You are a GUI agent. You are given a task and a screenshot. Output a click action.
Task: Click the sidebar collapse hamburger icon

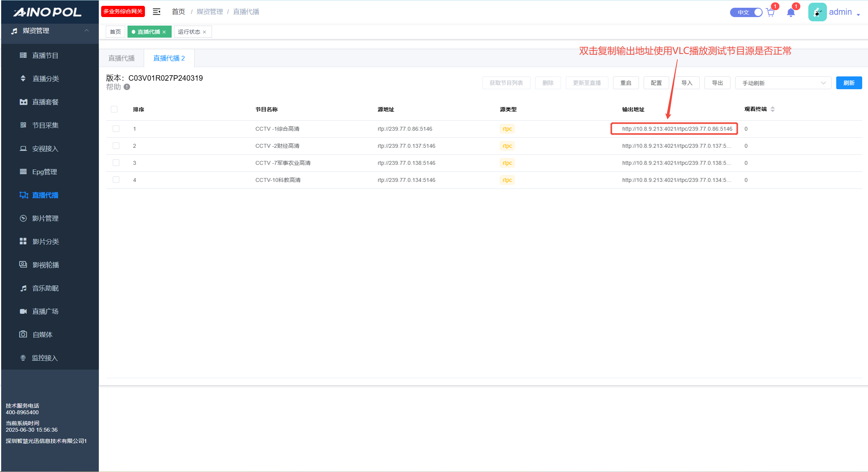click(157, 12)
